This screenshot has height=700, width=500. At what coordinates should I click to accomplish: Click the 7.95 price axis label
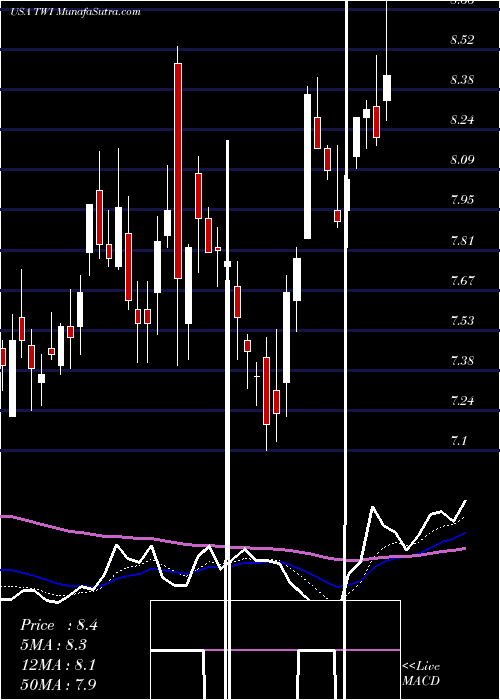click(462, 200)
